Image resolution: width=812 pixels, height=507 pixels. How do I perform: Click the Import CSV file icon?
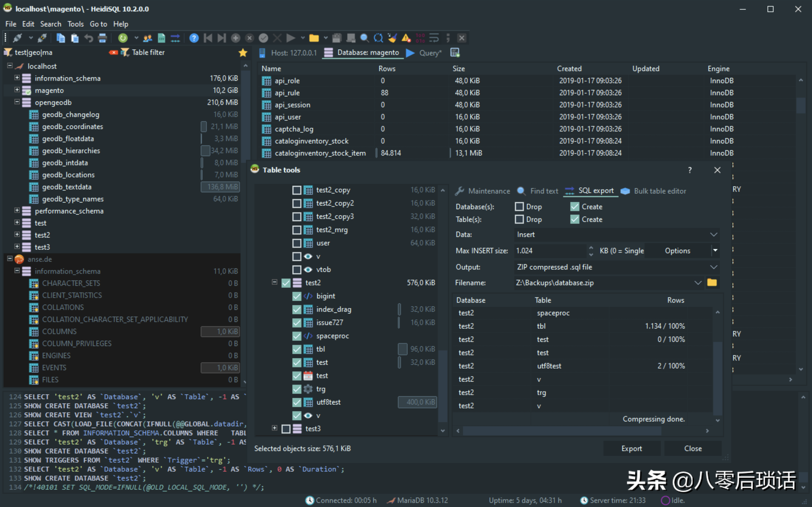pos(161,38)
